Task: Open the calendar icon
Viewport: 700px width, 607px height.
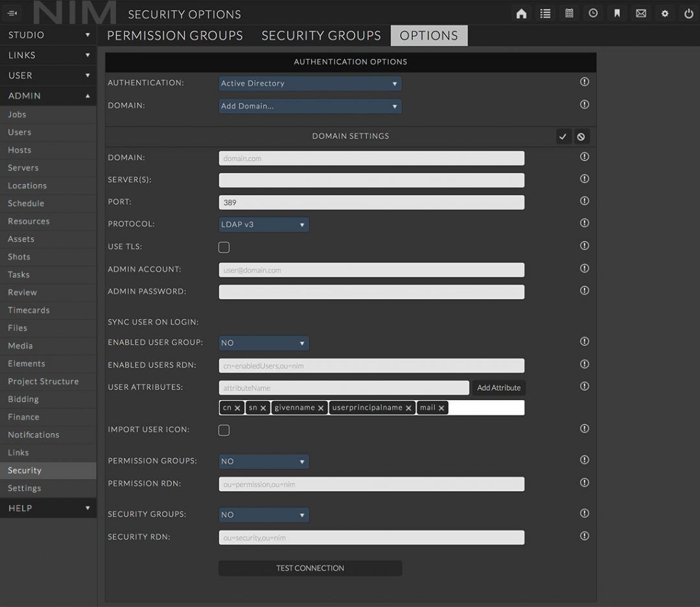Action: pos(569,13)
